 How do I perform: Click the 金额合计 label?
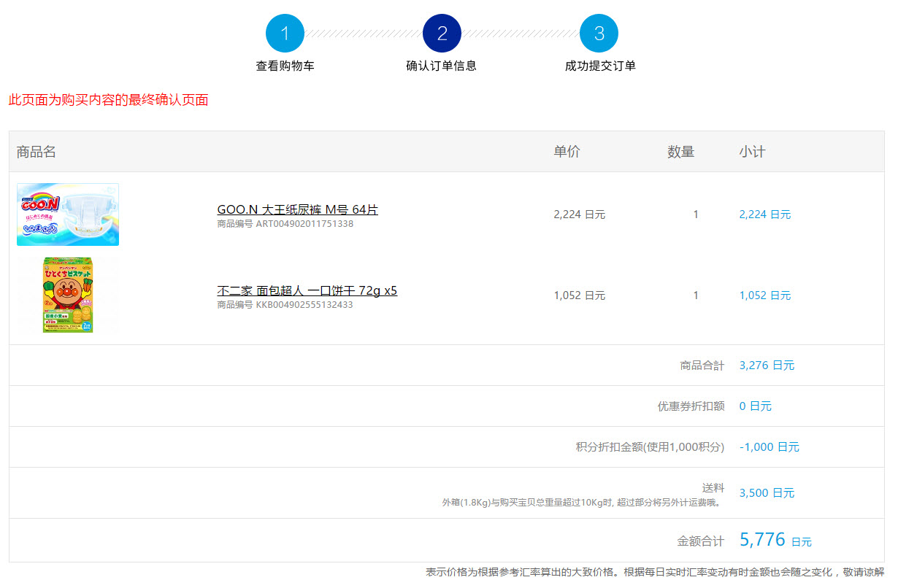click(701, 541)
